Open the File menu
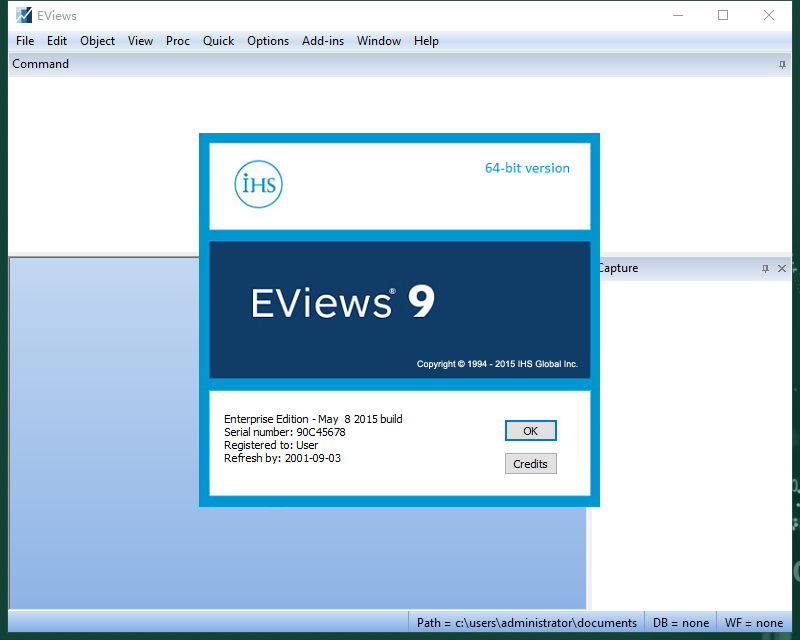This screenshot has width=800, height=640. tap(25, 41)
